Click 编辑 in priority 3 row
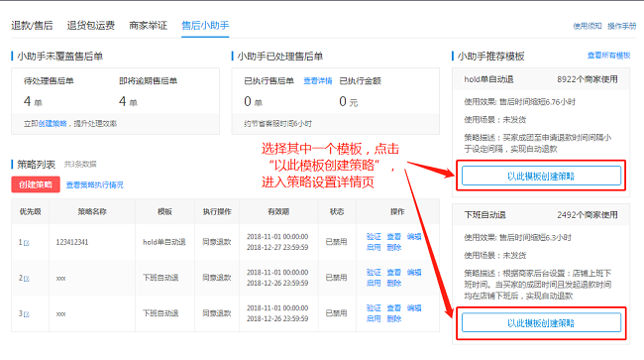Image resolution: width=644 pixels, height=360 pixels. coord(414,308)
